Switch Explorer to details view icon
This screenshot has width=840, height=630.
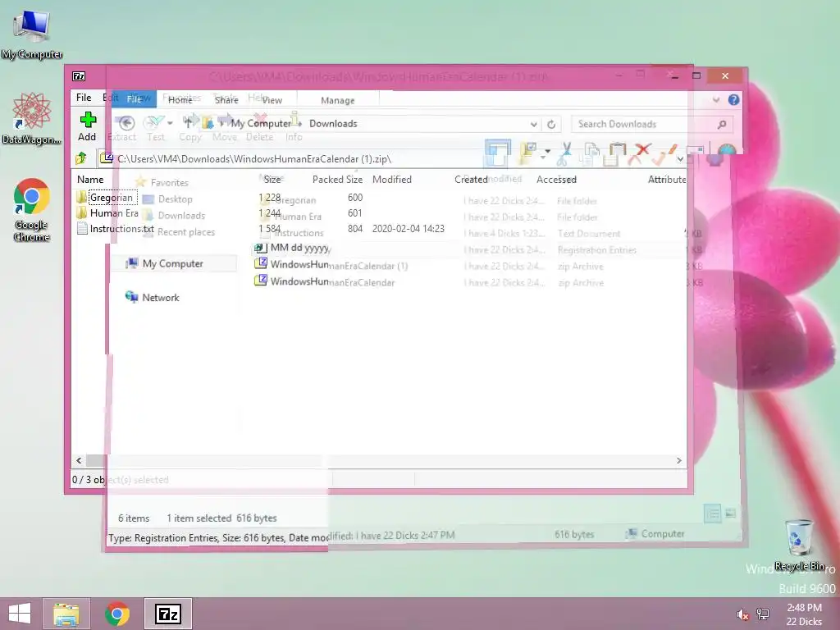[713, 514]
